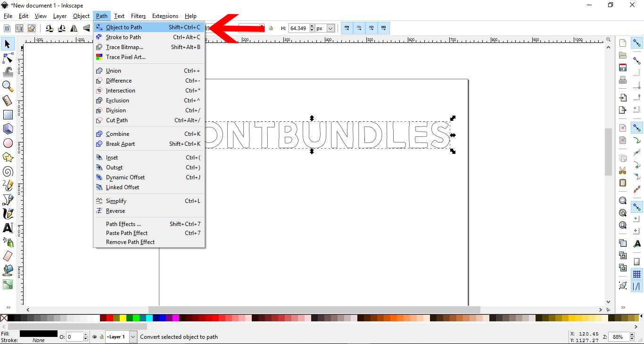Pick the Circle and ellipse tool
Screen dimensions: 644x344
click(8, 143)
